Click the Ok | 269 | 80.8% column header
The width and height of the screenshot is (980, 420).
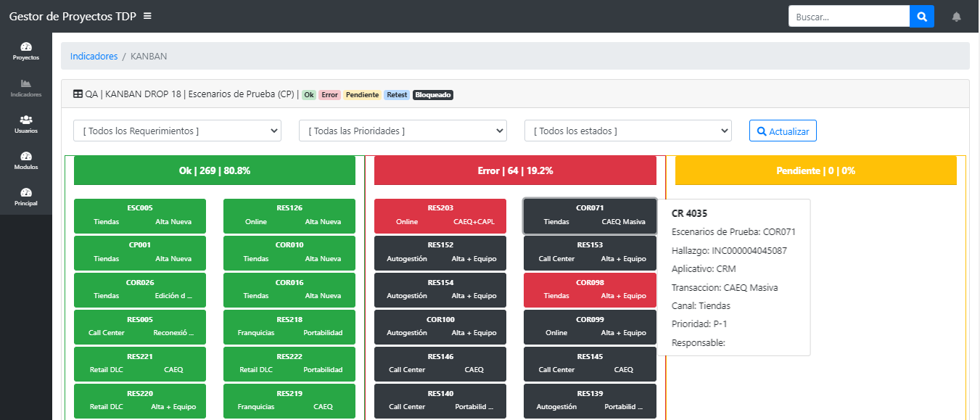(215, 170)
